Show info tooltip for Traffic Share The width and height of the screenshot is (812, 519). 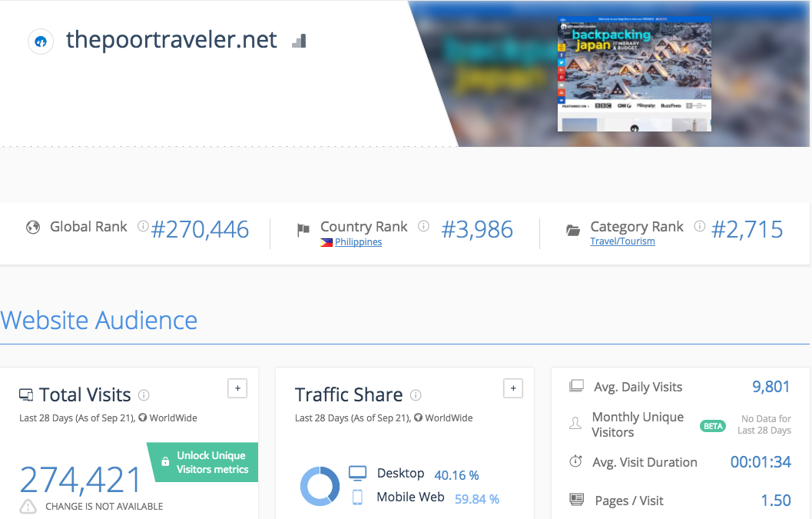click(416, 395)
